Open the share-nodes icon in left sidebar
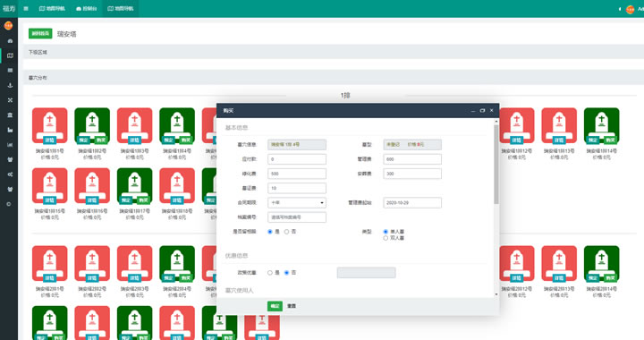The height and width of the screenshot is (340, 644). [x=10, y=174]
